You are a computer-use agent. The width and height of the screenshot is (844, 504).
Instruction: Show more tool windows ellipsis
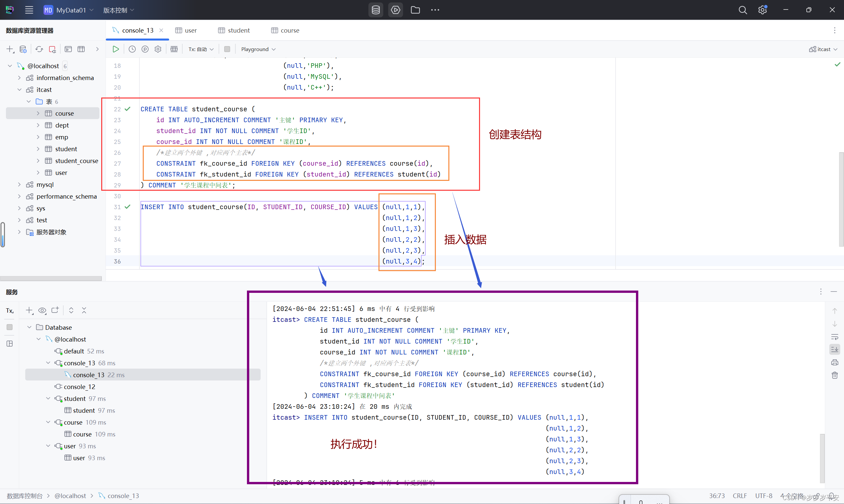[435, 10]
